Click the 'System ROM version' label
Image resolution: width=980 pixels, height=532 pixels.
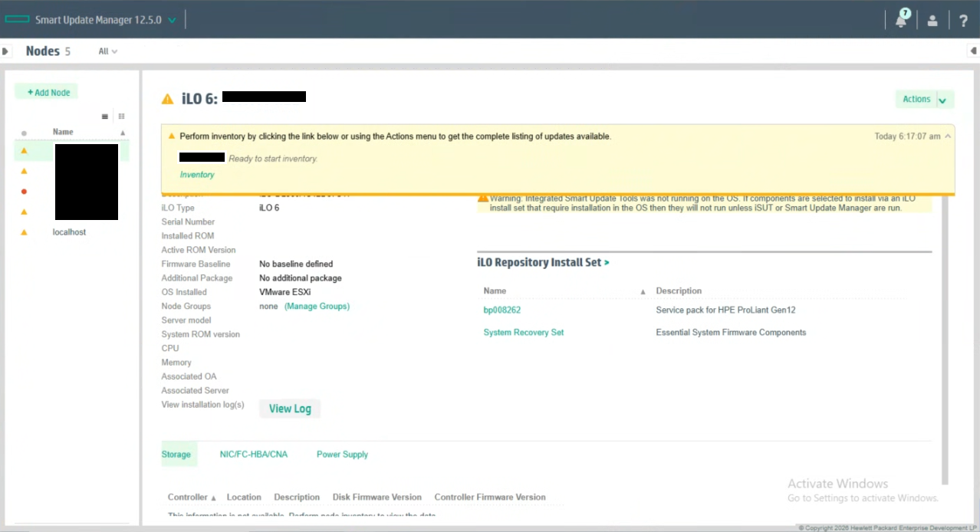coord(200,334)
